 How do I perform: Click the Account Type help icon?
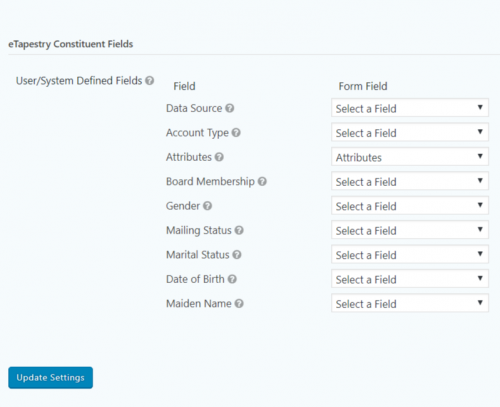236,133
